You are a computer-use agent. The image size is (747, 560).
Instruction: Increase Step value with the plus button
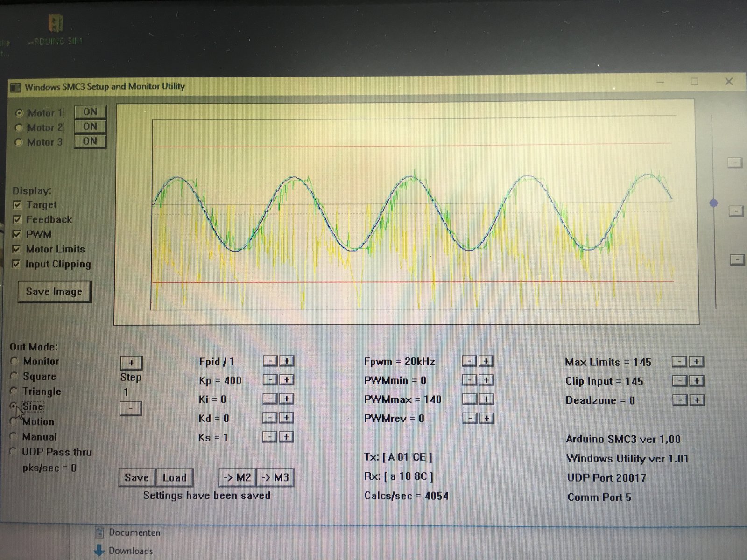click(x=131, y=362)
